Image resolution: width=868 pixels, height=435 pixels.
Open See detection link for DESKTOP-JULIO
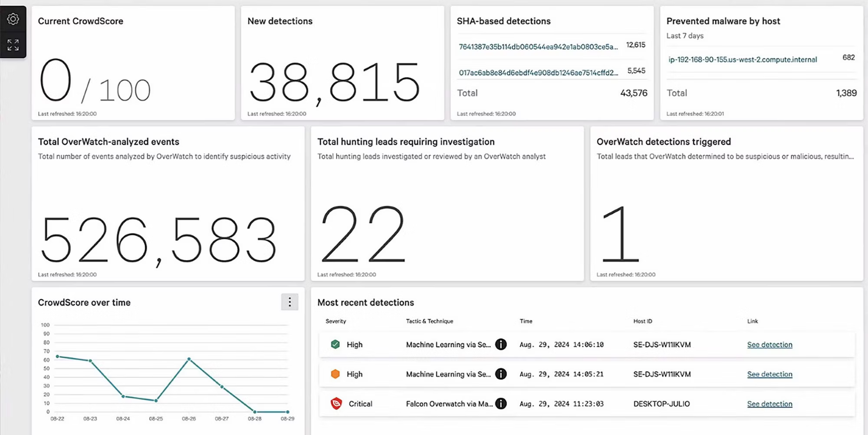coord(769,404)
